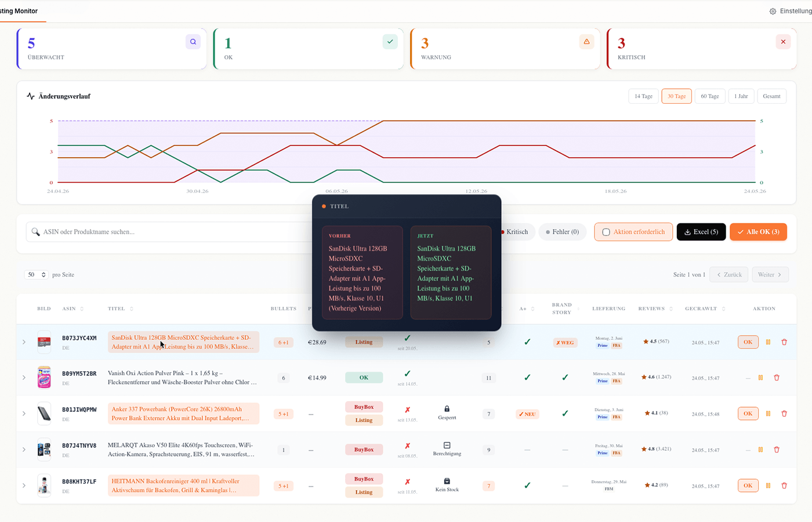Click the price €28.69
Image resolution: width=812 pixels, height=522 pixels.
pos(317,342)
